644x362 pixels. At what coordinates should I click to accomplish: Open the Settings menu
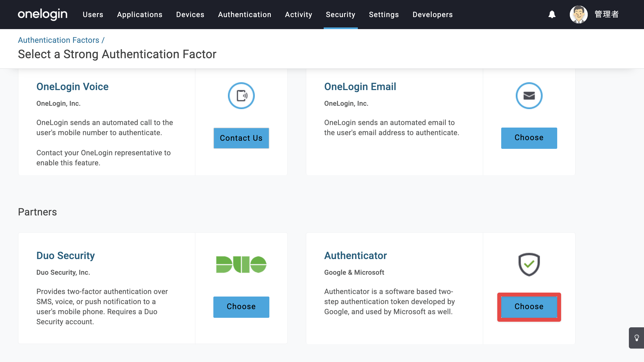[384, 15]
